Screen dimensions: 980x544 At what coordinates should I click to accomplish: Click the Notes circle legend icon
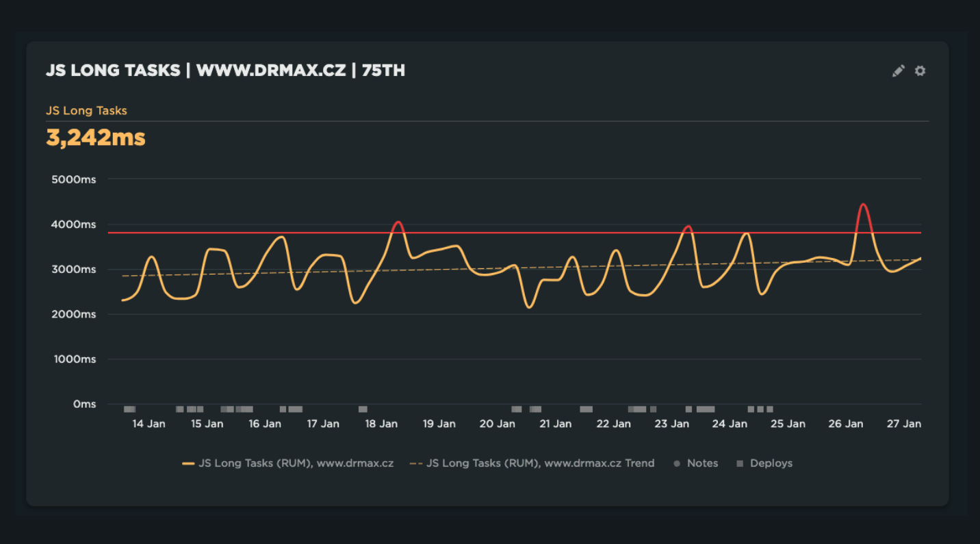[x=677, y=464]
